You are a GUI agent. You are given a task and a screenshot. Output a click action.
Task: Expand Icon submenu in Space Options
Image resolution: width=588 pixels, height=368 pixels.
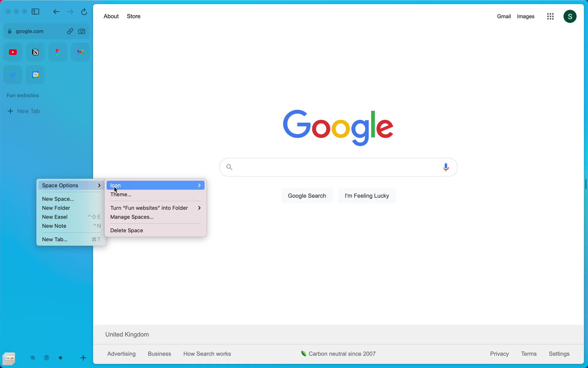coord(155,185)
